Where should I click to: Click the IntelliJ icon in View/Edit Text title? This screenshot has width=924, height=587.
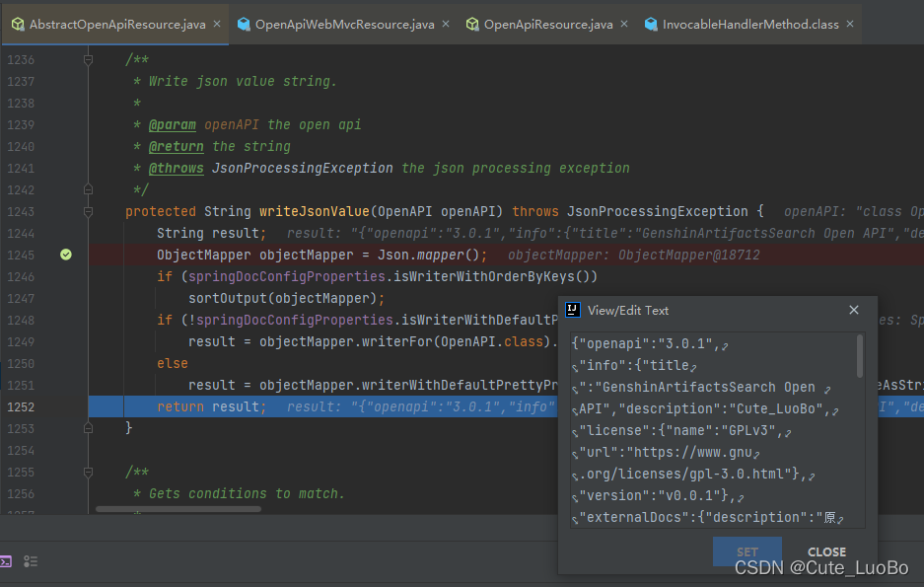pos(573,310)
